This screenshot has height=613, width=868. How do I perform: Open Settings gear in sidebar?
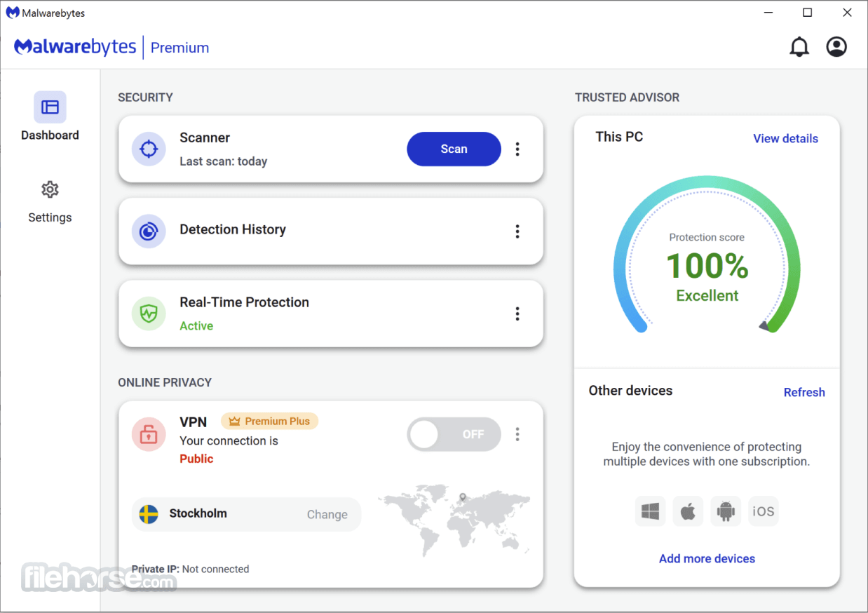pyautogui.click(x=50, y=189)
